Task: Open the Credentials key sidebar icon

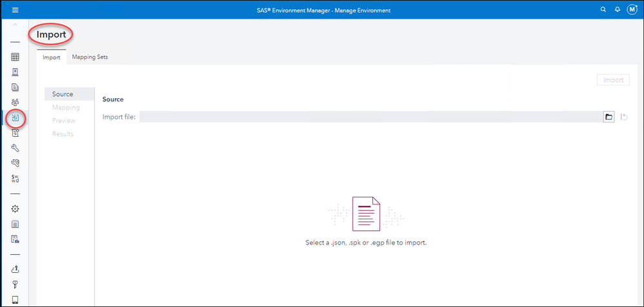Action: (x=15, y=284)
